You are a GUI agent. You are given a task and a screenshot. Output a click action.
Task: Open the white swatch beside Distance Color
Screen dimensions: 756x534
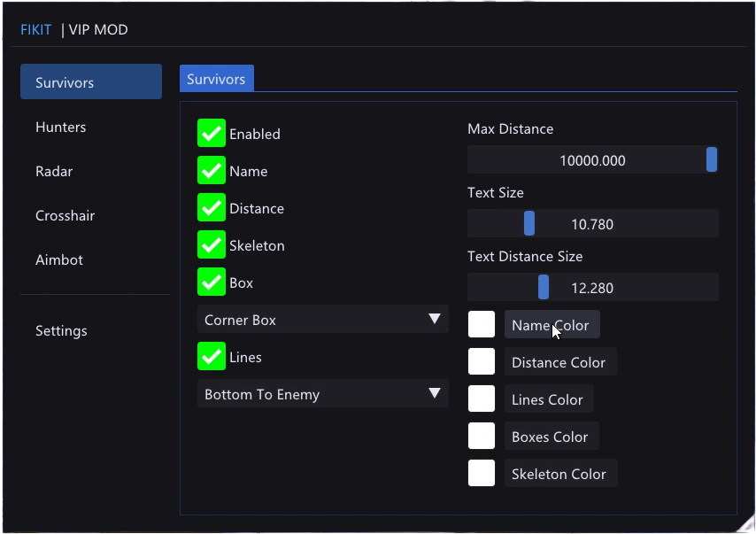(482, 362)
